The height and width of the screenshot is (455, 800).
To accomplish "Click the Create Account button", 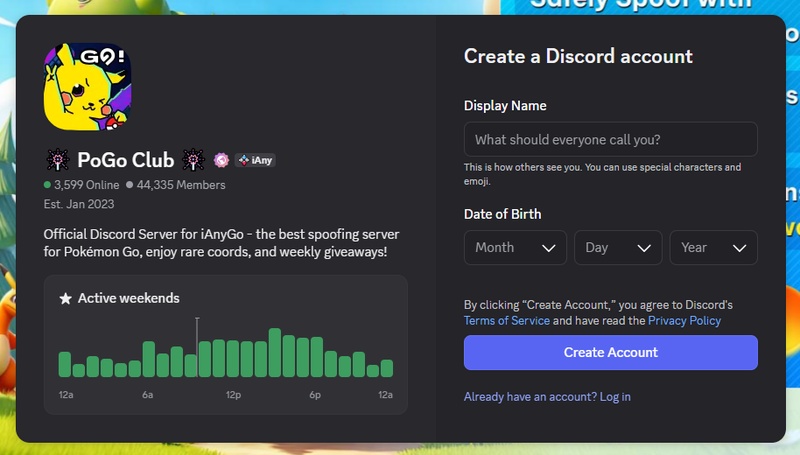I will [611, 352].
